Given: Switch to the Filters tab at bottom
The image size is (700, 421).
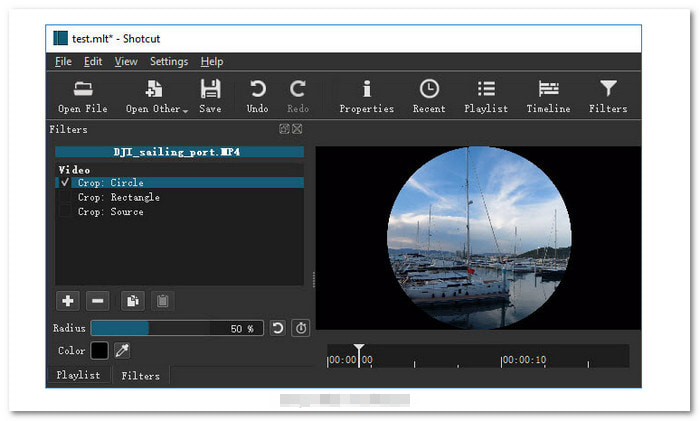Looking at the screenshot, I should click(x=141, y=376).
